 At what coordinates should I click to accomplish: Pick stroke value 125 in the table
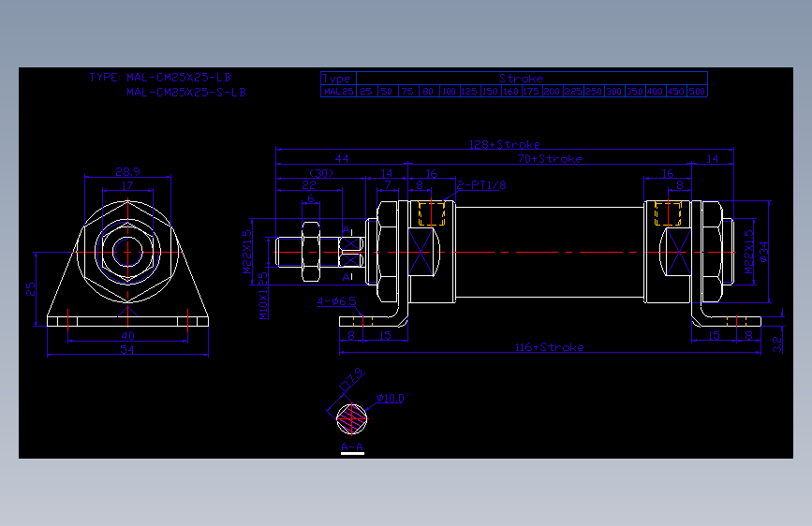[x=469, y=92]
